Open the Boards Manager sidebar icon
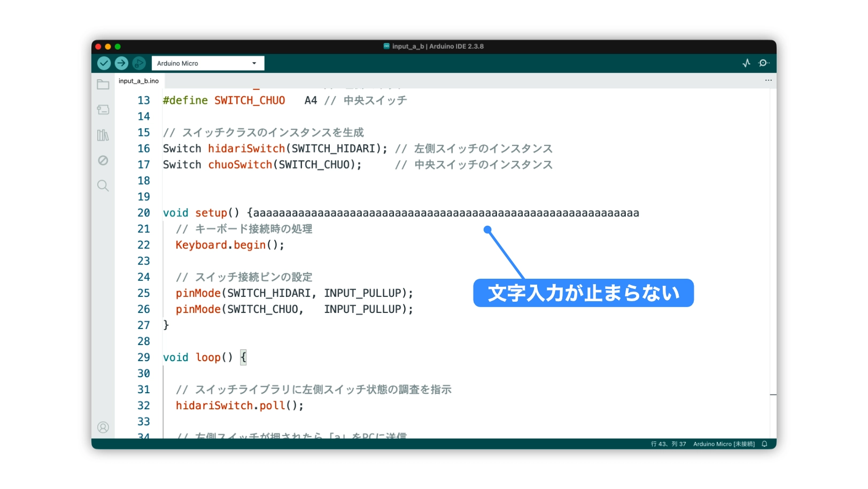This screenshot has width=868, height=489. pos(103,110)
